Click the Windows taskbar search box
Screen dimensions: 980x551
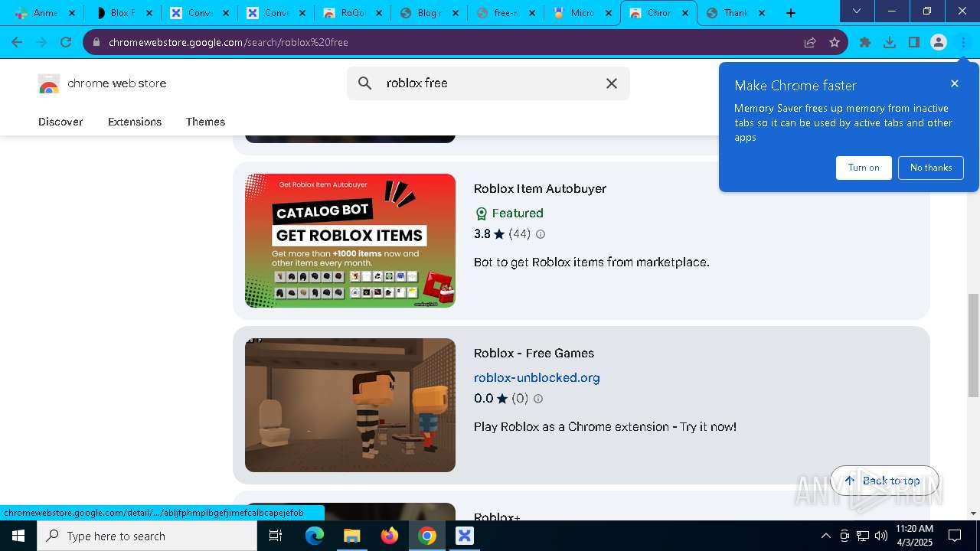147,536
